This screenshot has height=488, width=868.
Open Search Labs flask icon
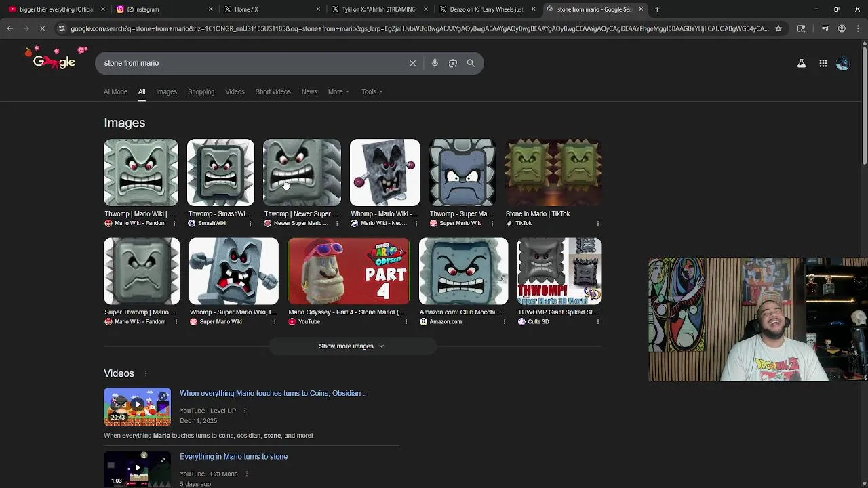(x=802, y=63)
